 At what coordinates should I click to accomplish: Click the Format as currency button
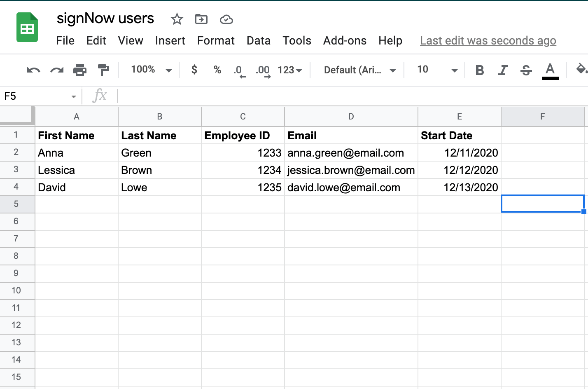point(194,70)
